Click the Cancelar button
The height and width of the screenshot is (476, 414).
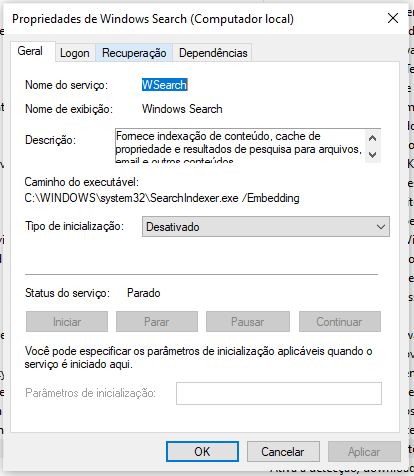[x=283, y=452]
